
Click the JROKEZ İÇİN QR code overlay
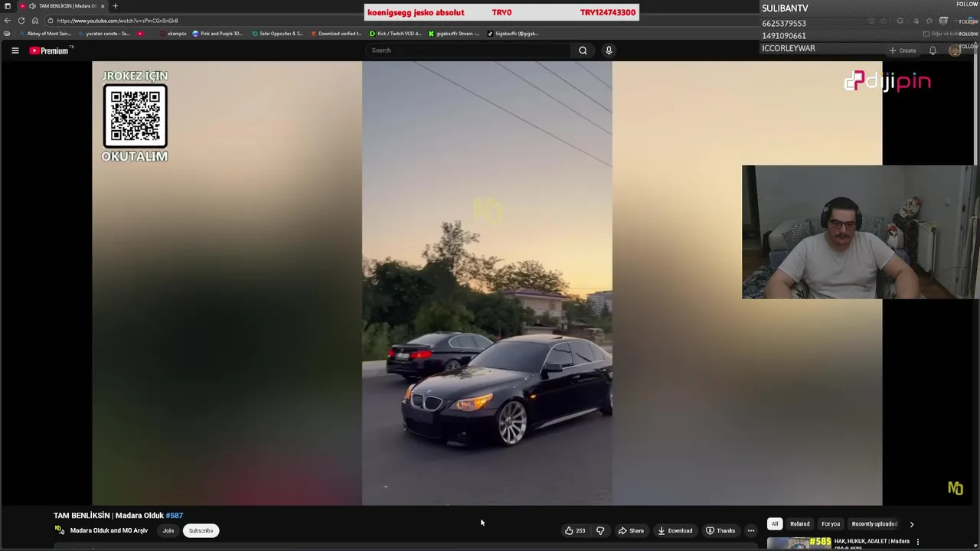coord(136,116)
